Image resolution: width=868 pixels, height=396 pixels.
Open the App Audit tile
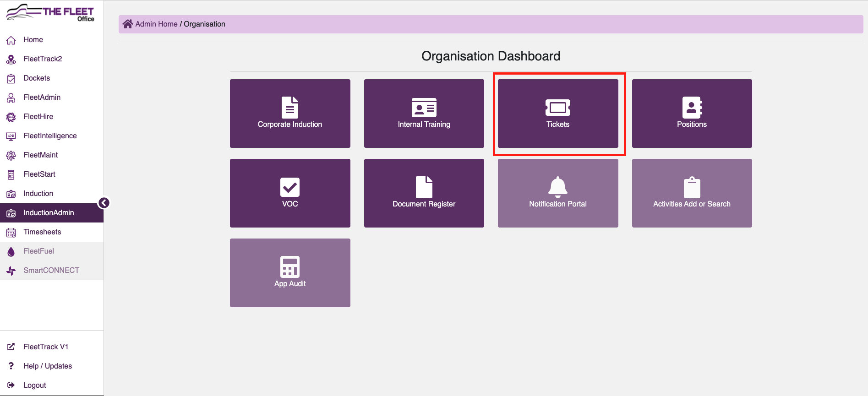(290, 273)
